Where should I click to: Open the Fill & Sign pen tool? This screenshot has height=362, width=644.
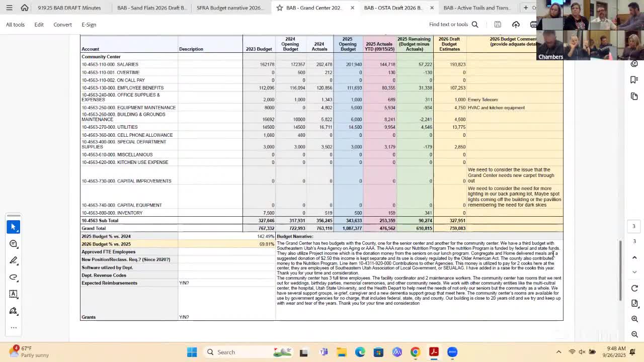coord(14,311)
